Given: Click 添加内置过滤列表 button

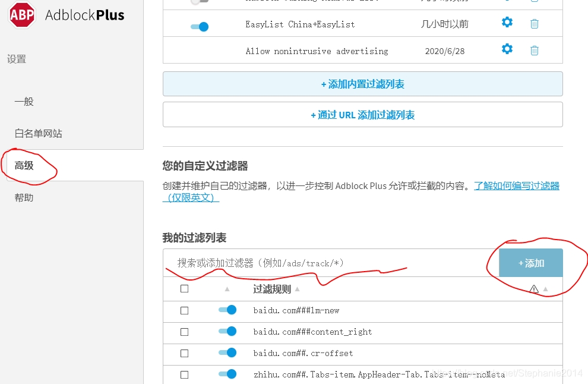Looking at the screenshot, I should click(363, 84).
